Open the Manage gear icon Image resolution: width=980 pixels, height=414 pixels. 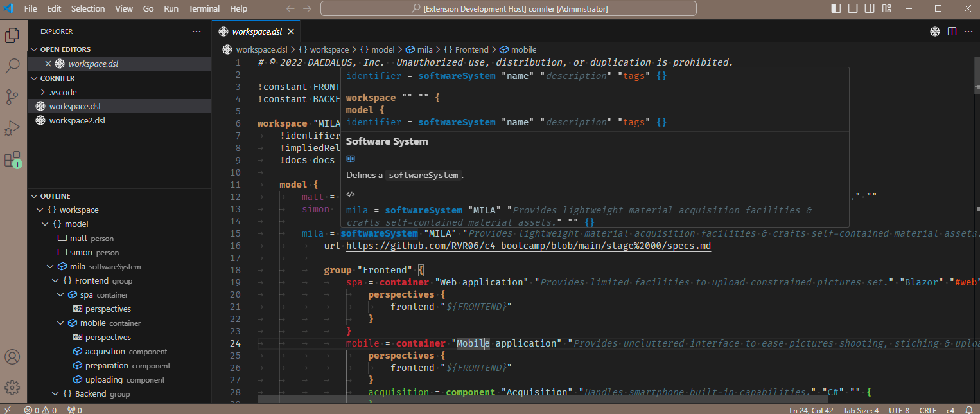coord(12,388)
